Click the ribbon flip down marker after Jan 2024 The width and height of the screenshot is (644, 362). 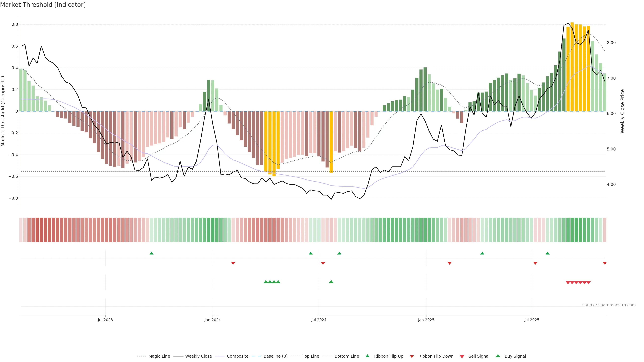(233, 263)
